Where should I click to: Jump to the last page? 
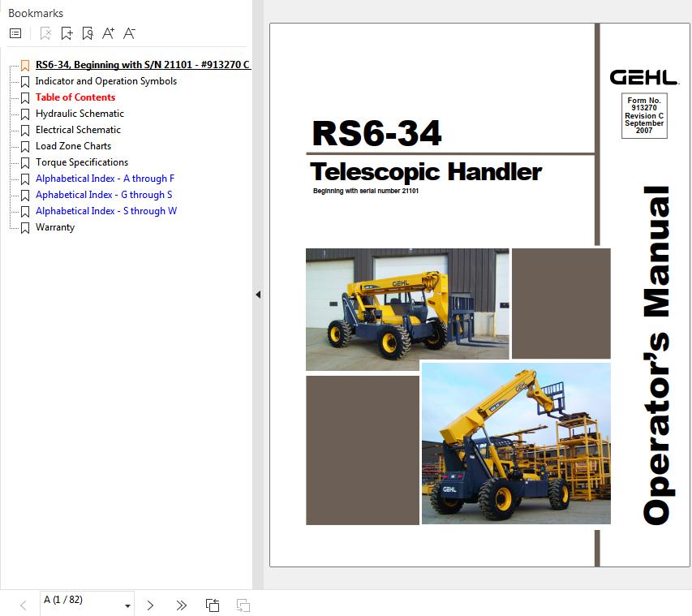pos(181,605)
